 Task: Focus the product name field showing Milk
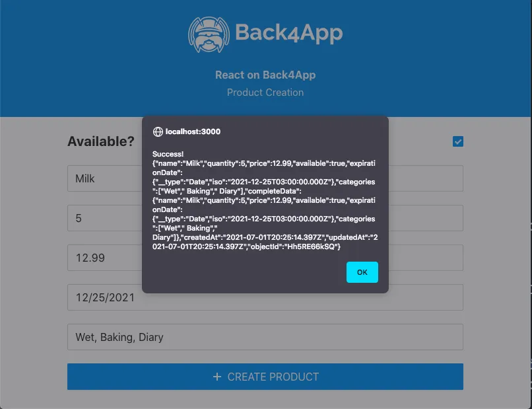coord(265,178)
